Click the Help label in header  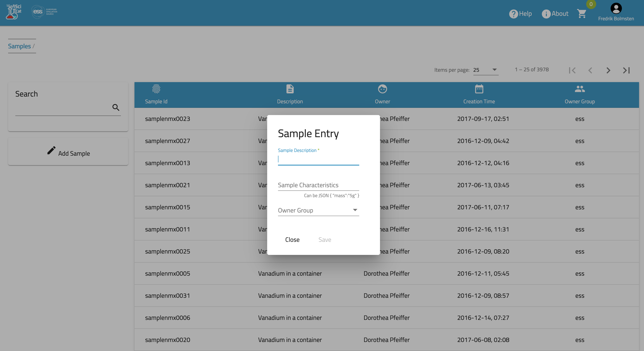coord(525,14)
